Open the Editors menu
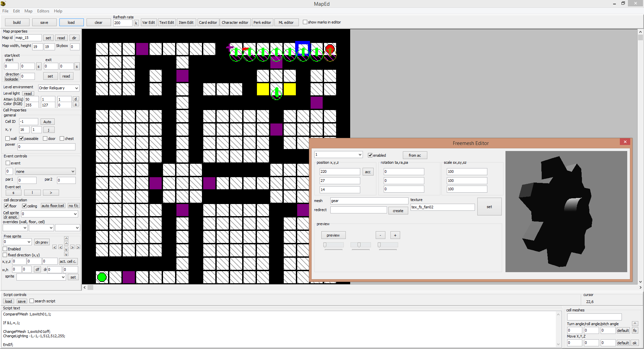Image resolution: width=644 pixels, height=349 pixels. (x=43, y=11)
